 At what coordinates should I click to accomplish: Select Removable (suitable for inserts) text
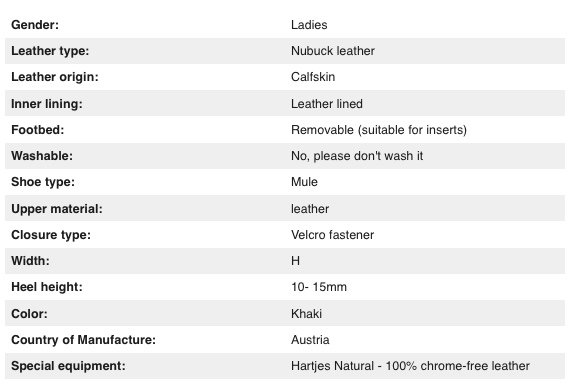(x=379, y=130)
